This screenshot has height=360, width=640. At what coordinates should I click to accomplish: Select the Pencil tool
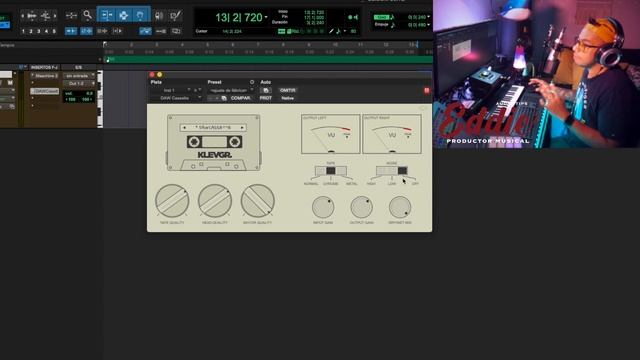click(176, 16)
